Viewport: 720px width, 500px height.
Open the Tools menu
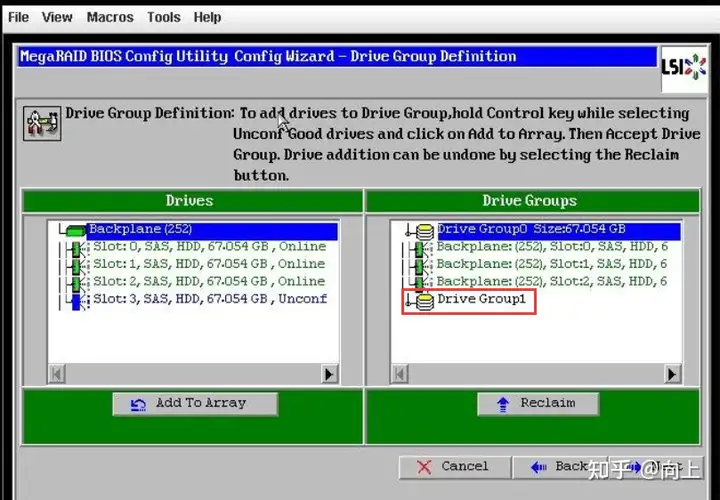[x=163, y=17]
